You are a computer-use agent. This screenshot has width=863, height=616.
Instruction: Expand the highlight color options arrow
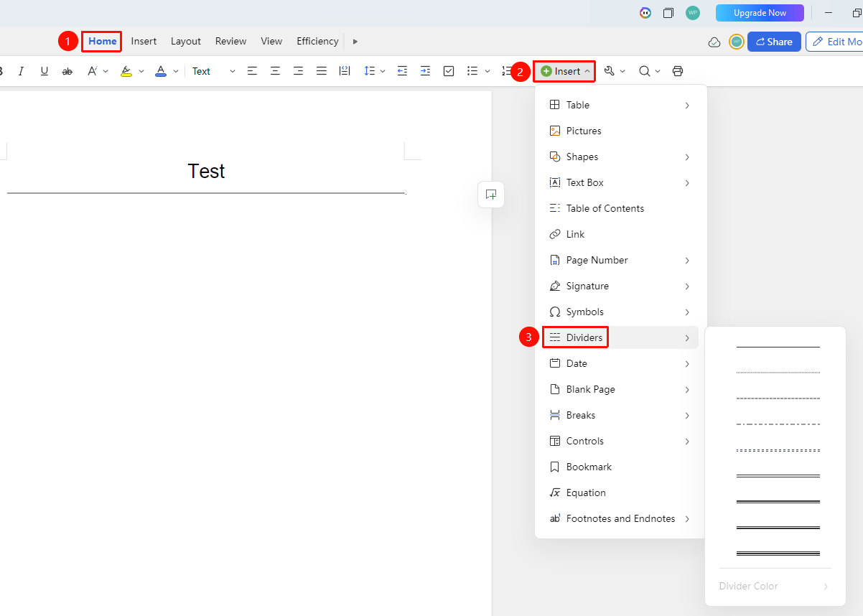(x=141, y=71)
